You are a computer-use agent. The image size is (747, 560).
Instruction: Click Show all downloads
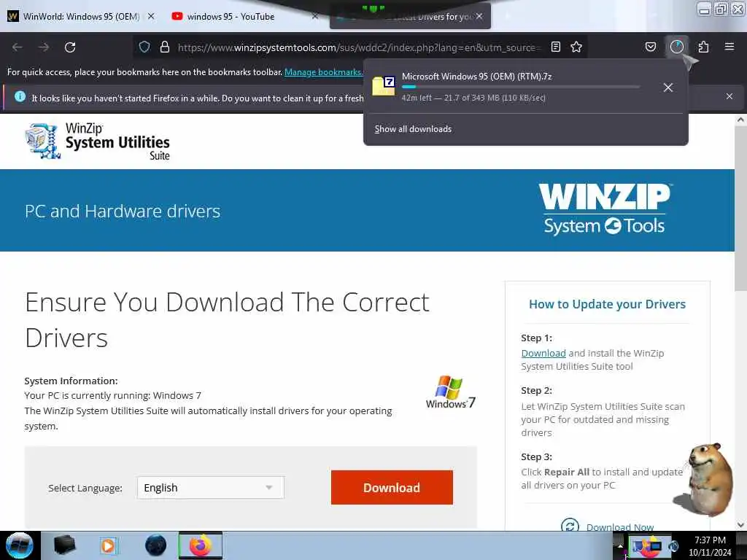tap(413, 129)
